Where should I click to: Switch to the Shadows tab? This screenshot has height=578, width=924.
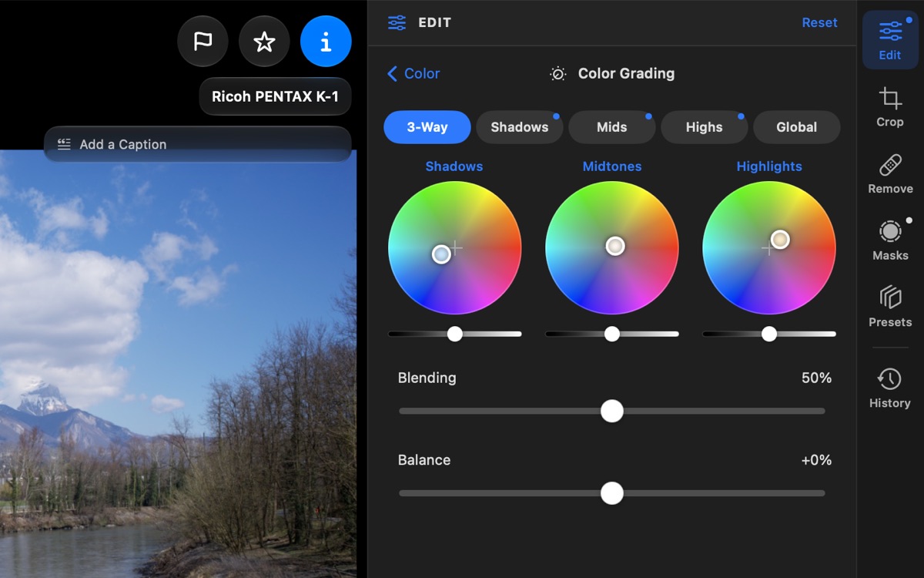pos(520,127)
